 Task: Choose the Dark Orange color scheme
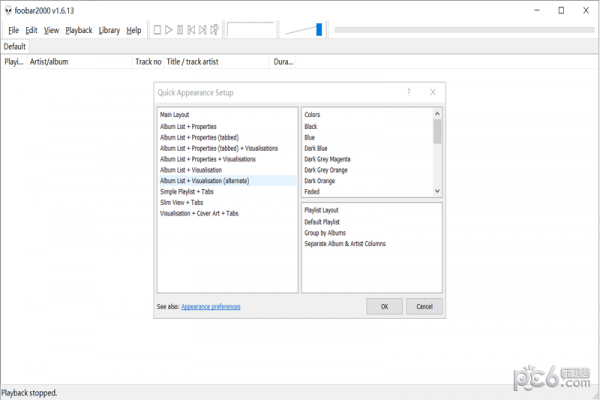pyautogui.click(x=320, y=181)
